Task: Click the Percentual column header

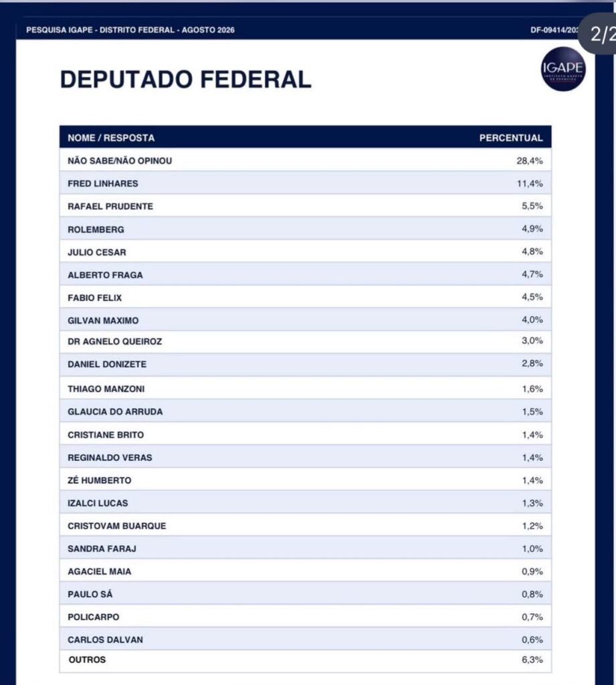Action: pyautogui.click(x=511, y=138)
